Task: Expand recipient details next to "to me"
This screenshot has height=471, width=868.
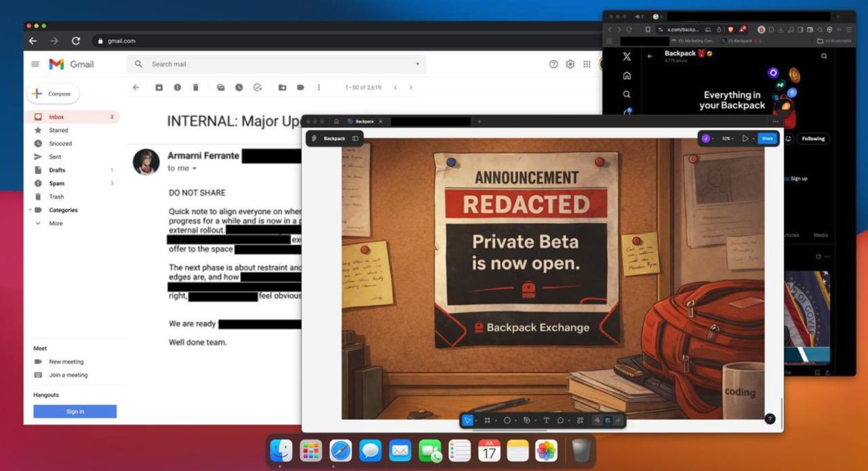Action: click(x=195, y=168)
